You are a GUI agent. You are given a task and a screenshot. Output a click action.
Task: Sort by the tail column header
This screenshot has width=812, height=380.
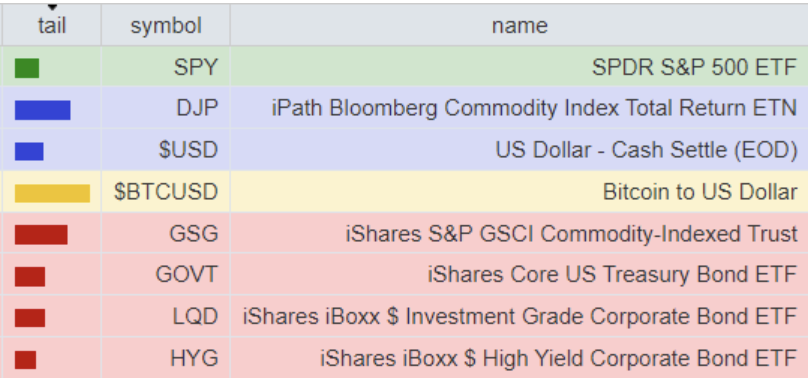52,25
